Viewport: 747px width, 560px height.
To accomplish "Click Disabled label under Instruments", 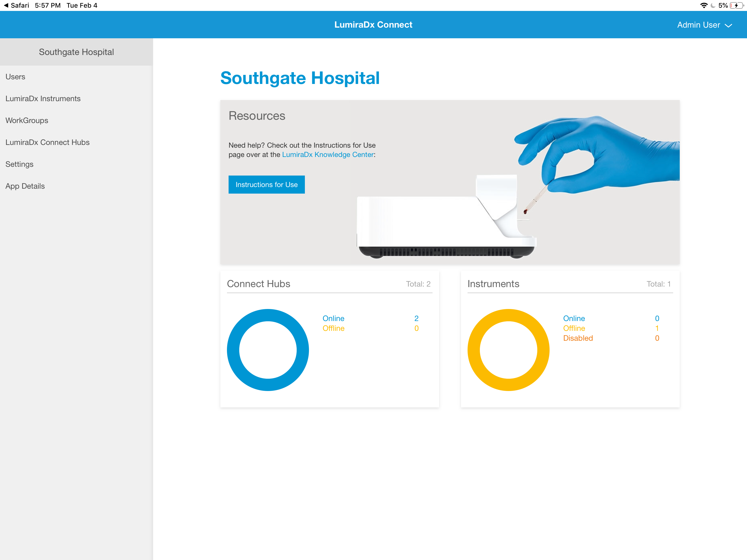I will tap(578, 338).
